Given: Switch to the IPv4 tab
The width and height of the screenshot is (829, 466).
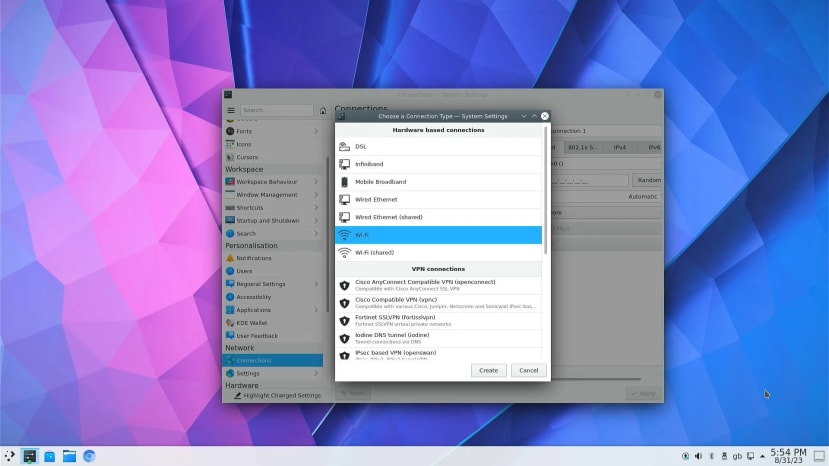Looking at the screenshot, I should pyautogui.click(x=620, y=148).
